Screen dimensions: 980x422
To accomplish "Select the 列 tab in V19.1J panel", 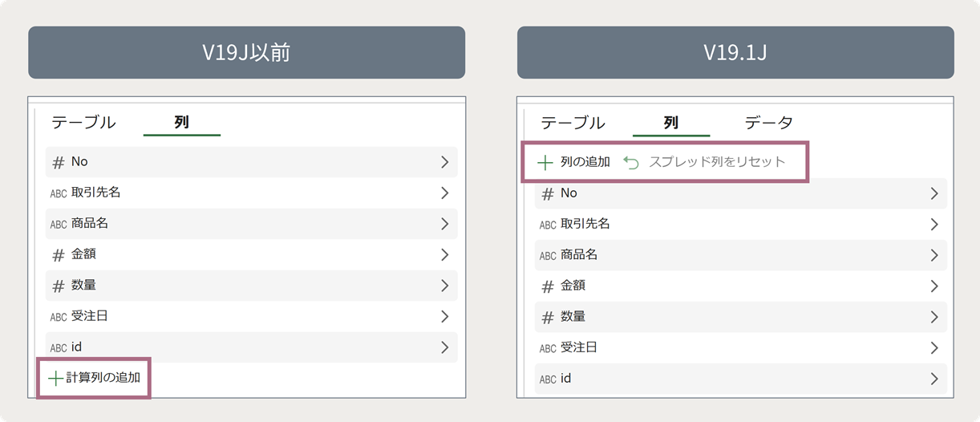I will 671,123.
